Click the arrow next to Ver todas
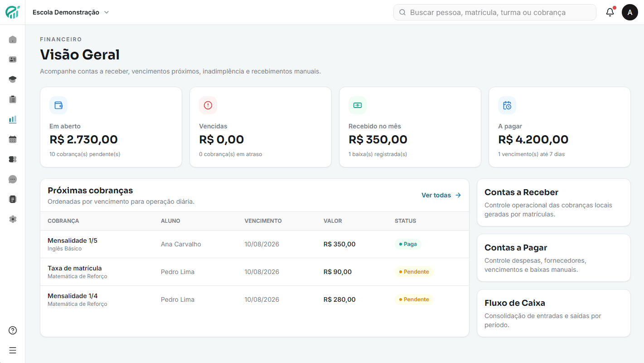Image resolution: width=644 pixels, height=363 pixels. [458, 195]
